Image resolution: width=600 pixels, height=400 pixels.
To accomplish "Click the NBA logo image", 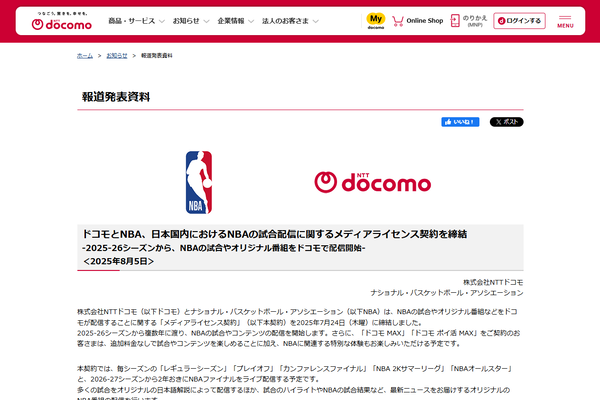I will click(199, 182).
